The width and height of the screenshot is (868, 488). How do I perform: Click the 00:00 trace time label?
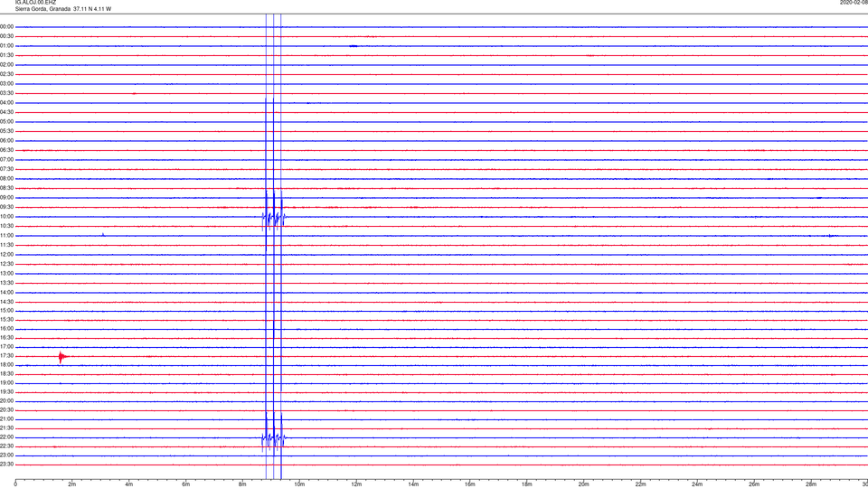click(6, 26)
